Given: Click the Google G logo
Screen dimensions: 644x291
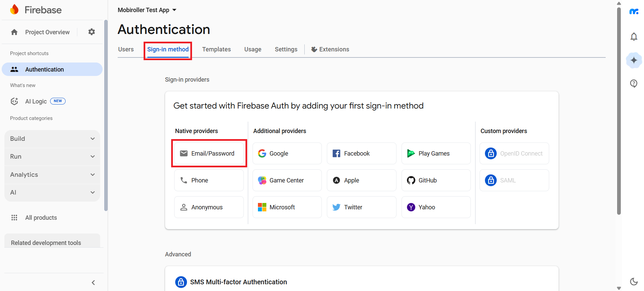Looking at the screenshot, I should tap(262, 153).
